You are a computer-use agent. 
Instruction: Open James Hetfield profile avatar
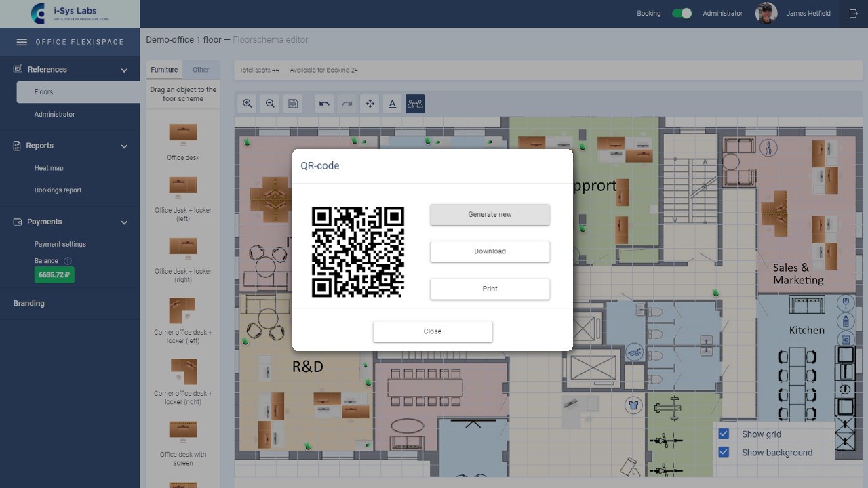point(766,13)
